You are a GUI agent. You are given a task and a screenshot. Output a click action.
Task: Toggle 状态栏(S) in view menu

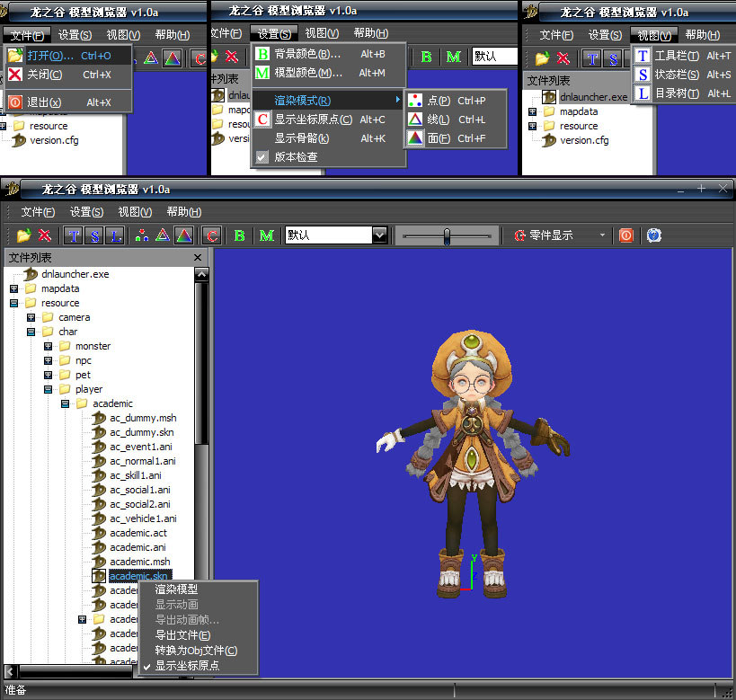(685, 75)
